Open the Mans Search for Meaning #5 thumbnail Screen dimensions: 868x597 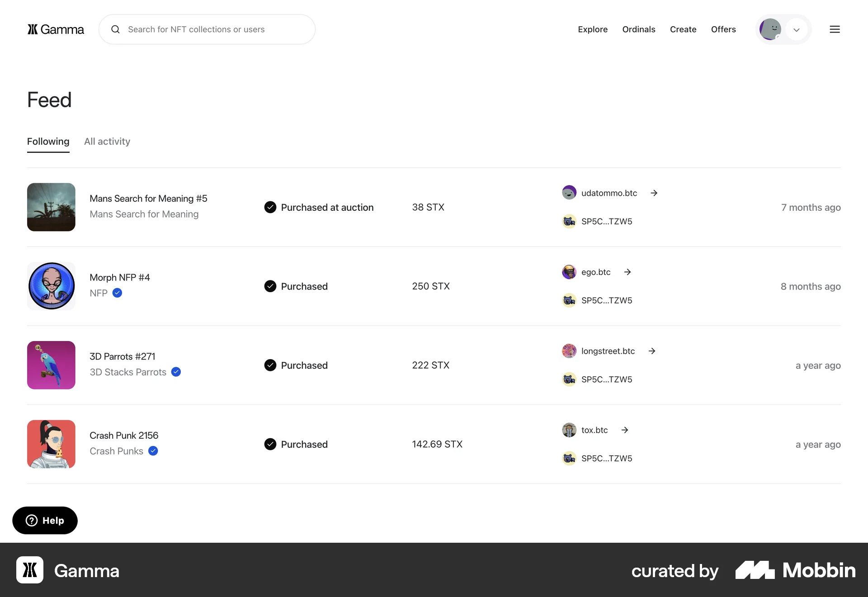click(51, 207)
